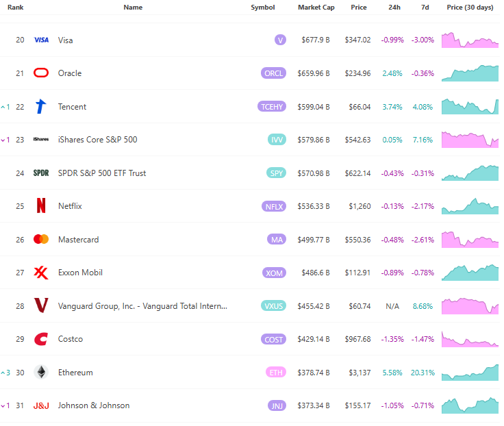Open iShares Core S&P 500 link
This screenshot has height=426, width=504.
click(x=98, y=140)
